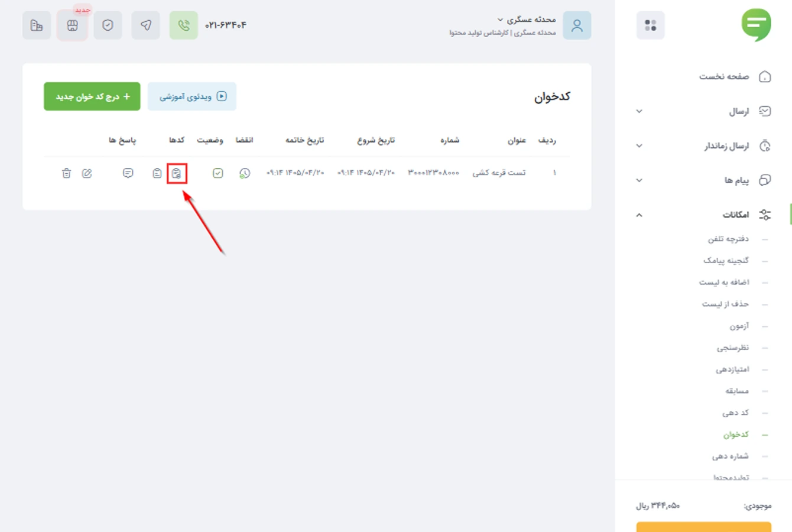Click the chat bubbles icon beside پیام ها

pyautogui.click(x=765, y=180)
